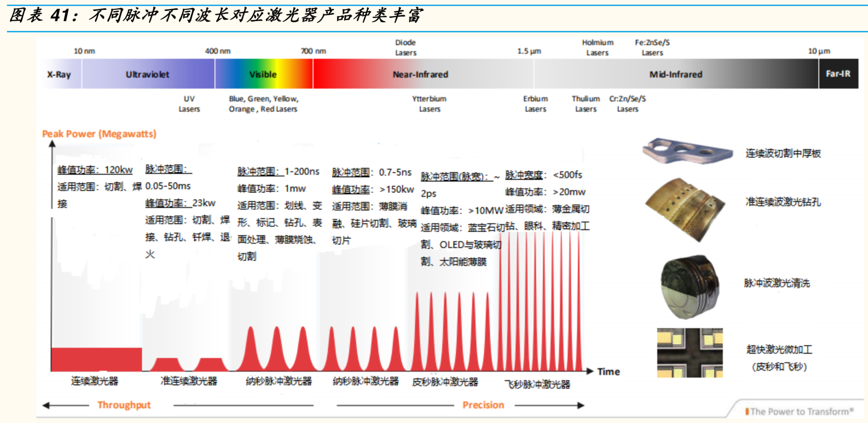Click the Holmium Lasers label
The height and width of the screenshot is (423, 868).
pyautogui.click(x=598, y=47)
